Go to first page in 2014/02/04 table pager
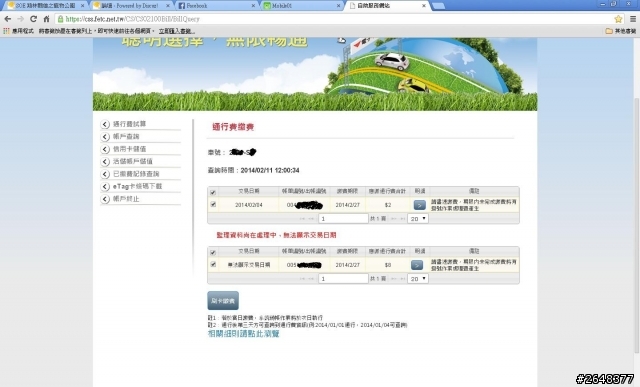This screenshot has height=387, width=640. [302, 219]
